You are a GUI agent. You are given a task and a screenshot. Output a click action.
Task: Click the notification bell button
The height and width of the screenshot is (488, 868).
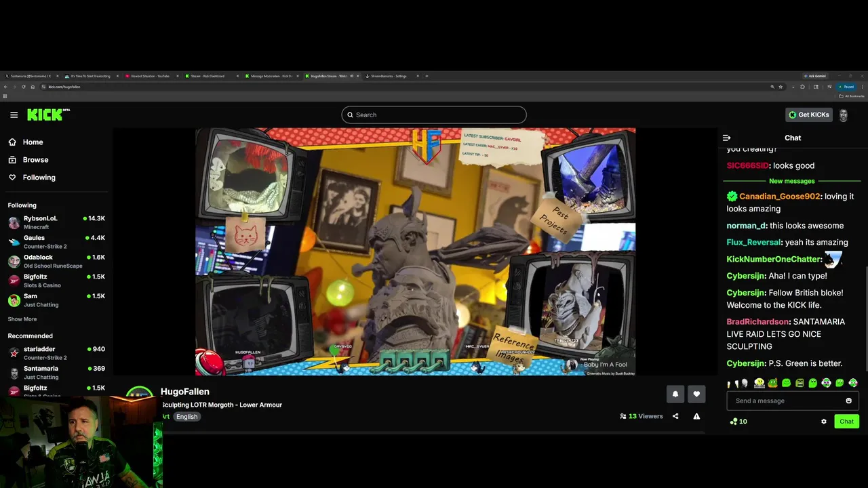point(675,394)
